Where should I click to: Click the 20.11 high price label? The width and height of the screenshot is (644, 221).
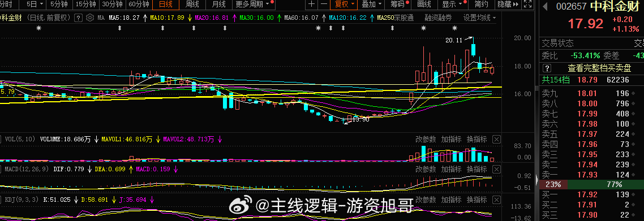(x=454, y=40)
